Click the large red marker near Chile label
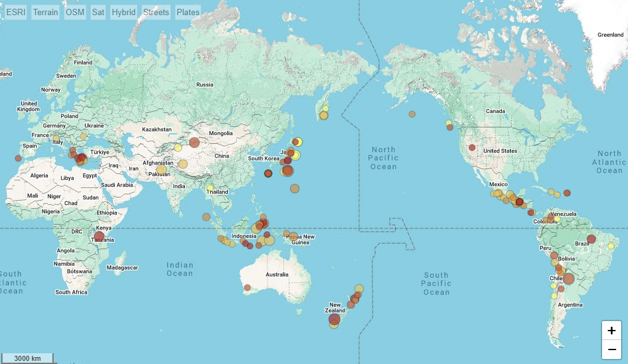628x364 pixels. [568, 279]
